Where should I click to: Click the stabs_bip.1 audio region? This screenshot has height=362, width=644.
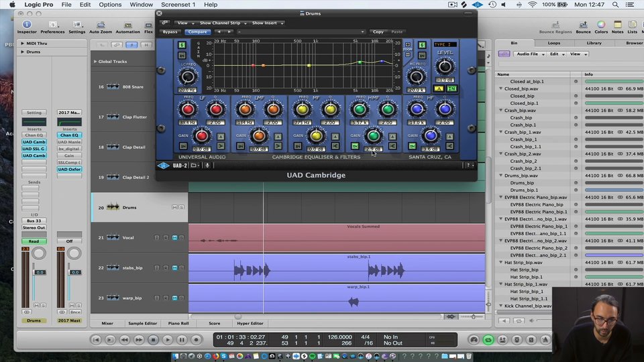click(x=337, y=268)
